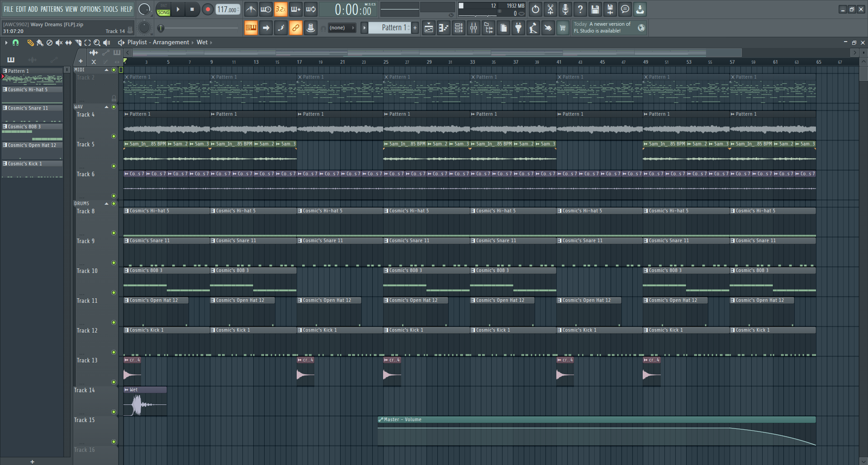Open the Playlist view
The image size is (868, 465).
[429, 28]
